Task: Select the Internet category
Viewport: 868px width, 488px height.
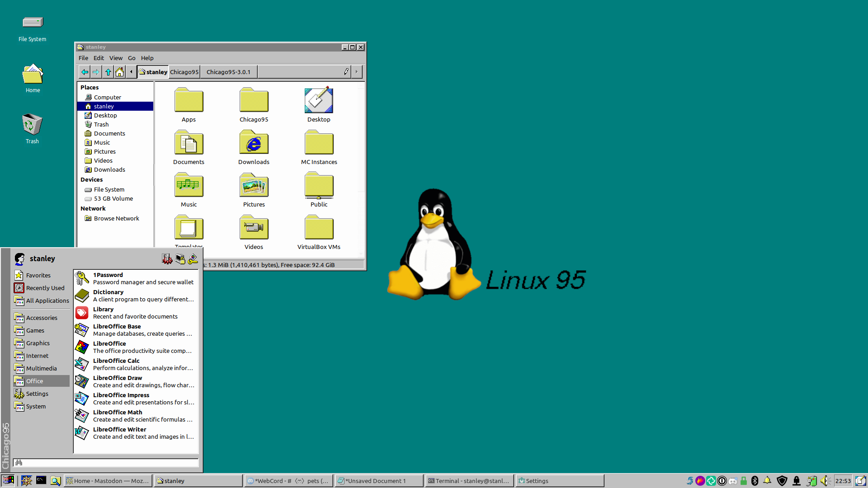Action: pos(41,356)
